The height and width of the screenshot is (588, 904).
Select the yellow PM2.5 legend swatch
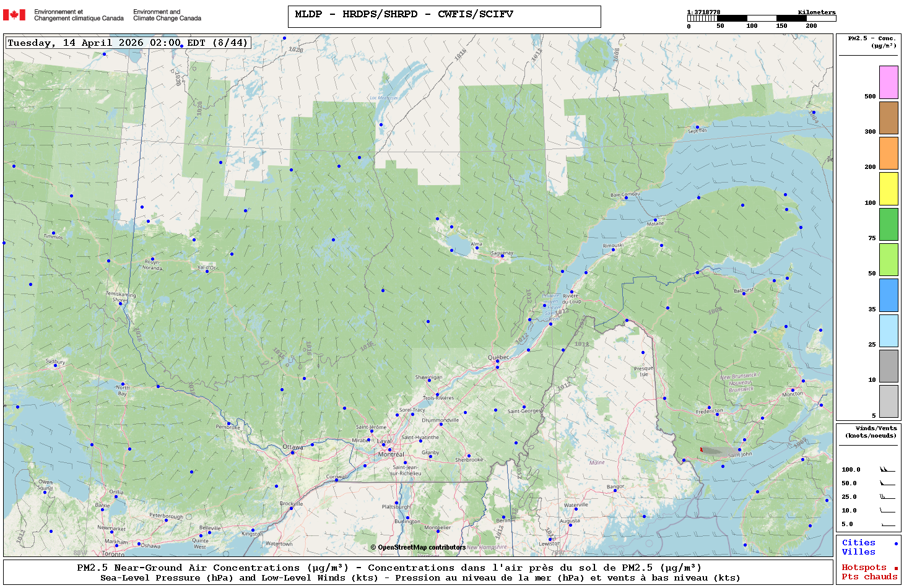point(889,189)
